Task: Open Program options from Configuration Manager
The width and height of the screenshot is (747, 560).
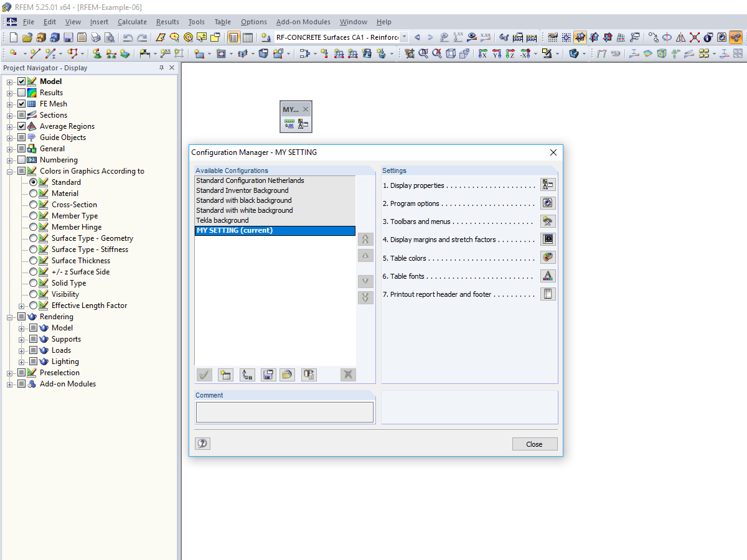Action: tap(548, 202)
